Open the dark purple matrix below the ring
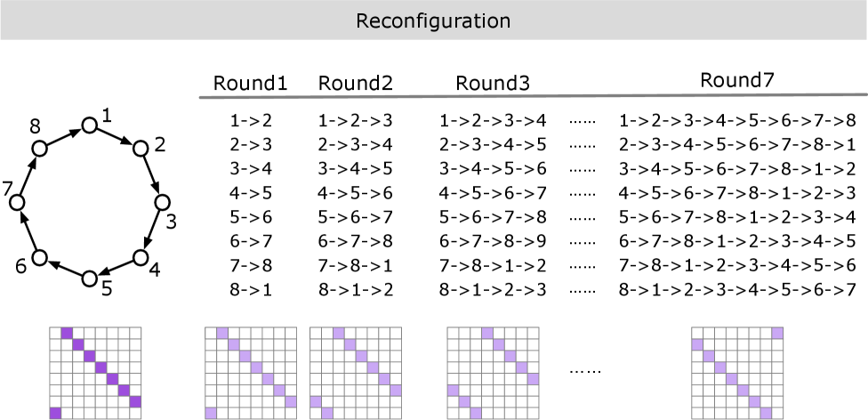The image size is (868, 420). [96, 372]
